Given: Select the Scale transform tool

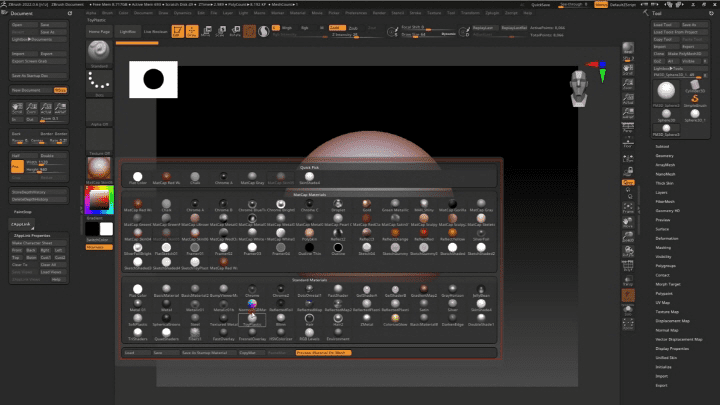Looking at the screenshot, I should click(x=221, y=31).
